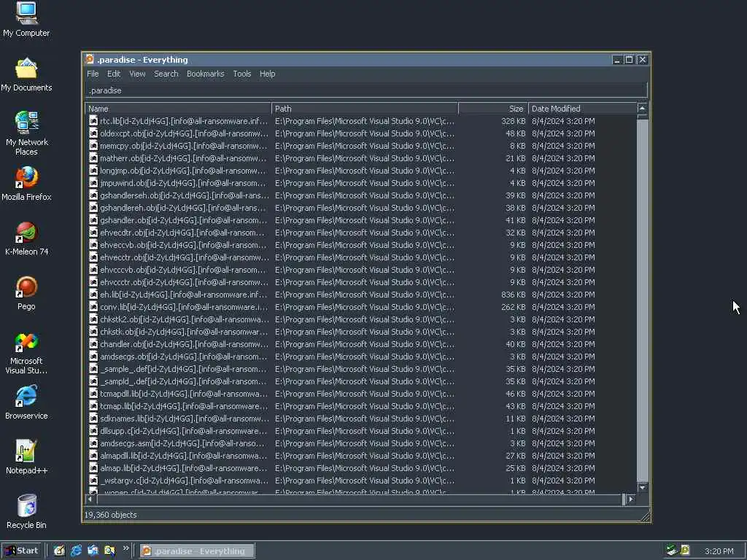The height and width of the screenshot is (560, 747).
Task: Open the Bookmarks menu
Action: tap(205, 74)
